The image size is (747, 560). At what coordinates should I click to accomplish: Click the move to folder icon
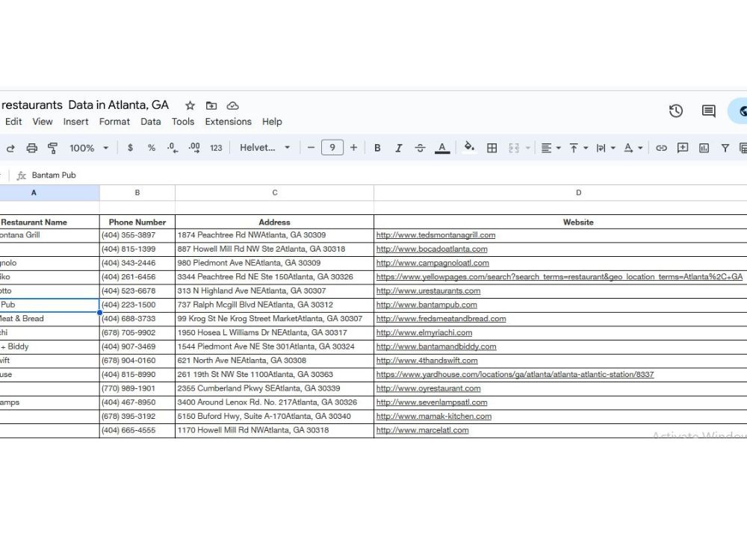tap(211, 105)
